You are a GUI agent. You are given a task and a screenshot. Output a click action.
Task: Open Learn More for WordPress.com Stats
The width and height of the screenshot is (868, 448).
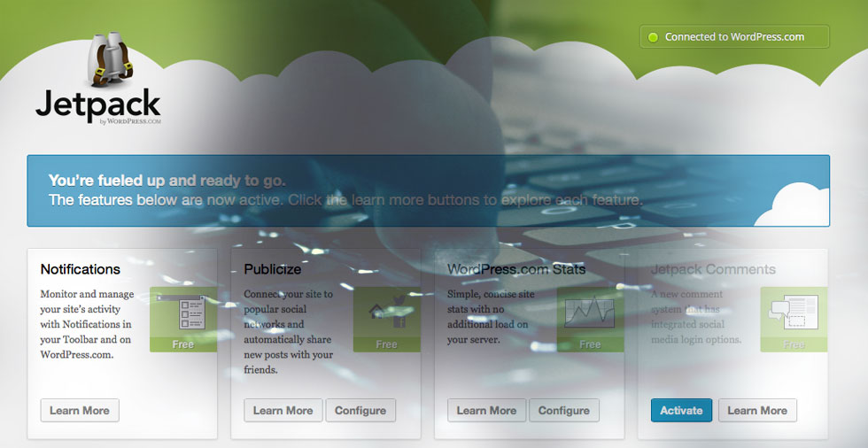pos(486,411)
